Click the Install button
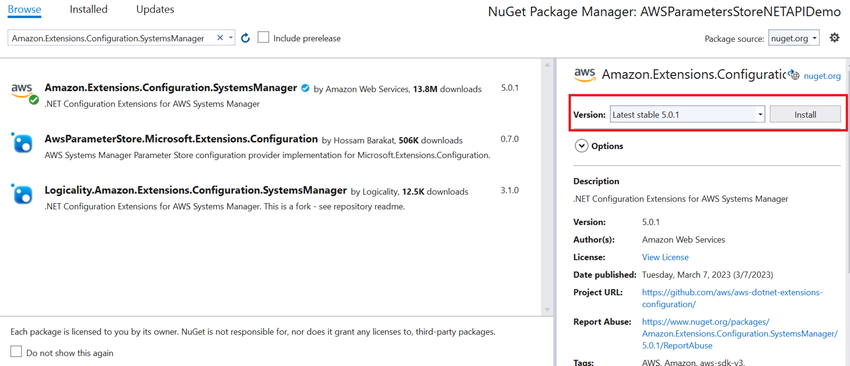Viewport: 850px width, 366px height. 805,114
